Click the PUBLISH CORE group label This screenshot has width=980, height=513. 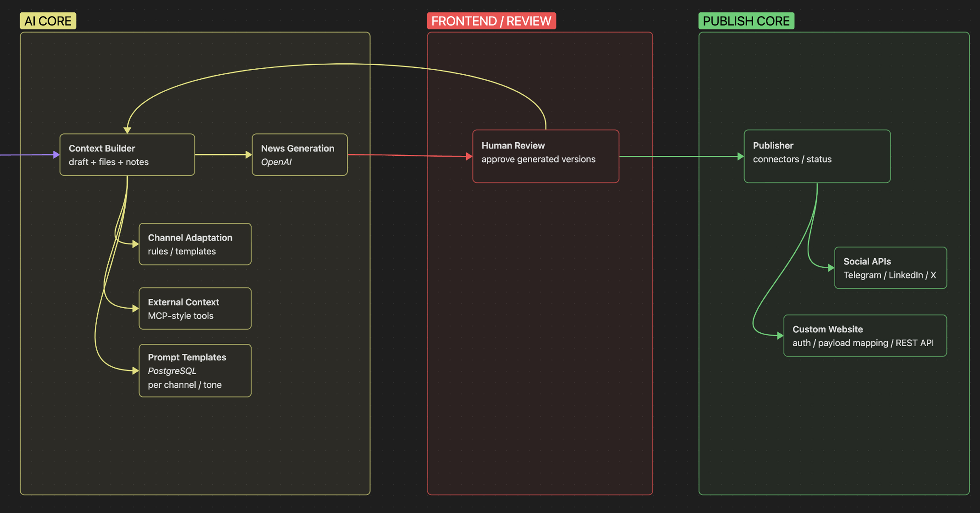pyautogui.click(x=746, y=21)
